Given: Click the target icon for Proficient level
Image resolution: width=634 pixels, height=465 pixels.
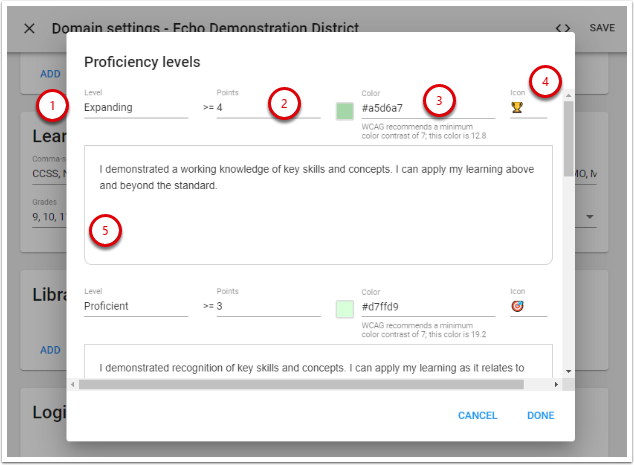Looking at the screenshot, I should coord(517,306).
